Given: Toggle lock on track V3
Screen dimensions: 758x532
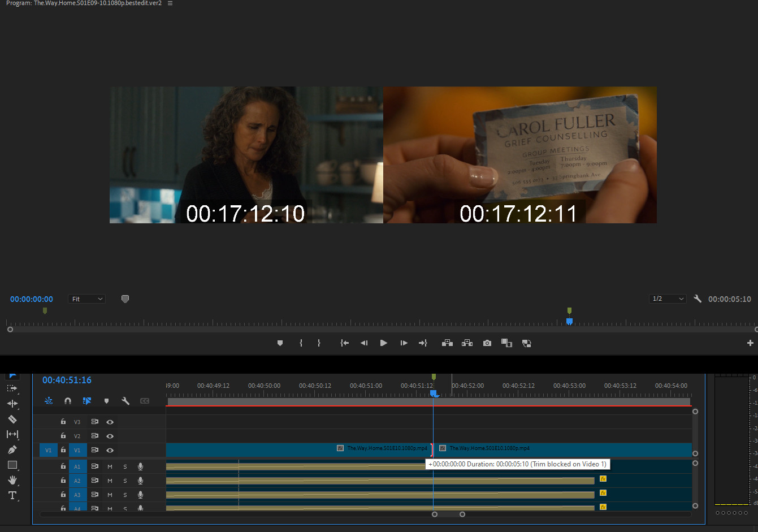Looking at the screenshot, I should [x=63, y=422].
